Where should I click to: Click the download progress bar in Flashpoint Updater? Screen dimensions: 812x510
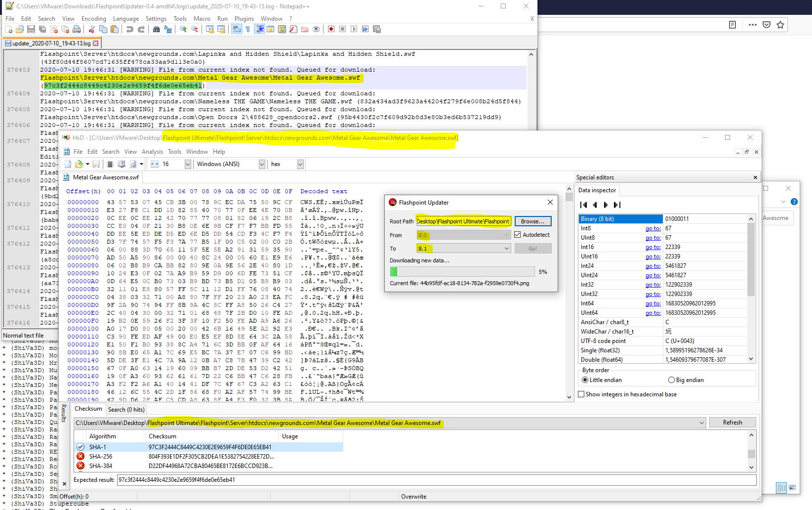pos(462,271)
